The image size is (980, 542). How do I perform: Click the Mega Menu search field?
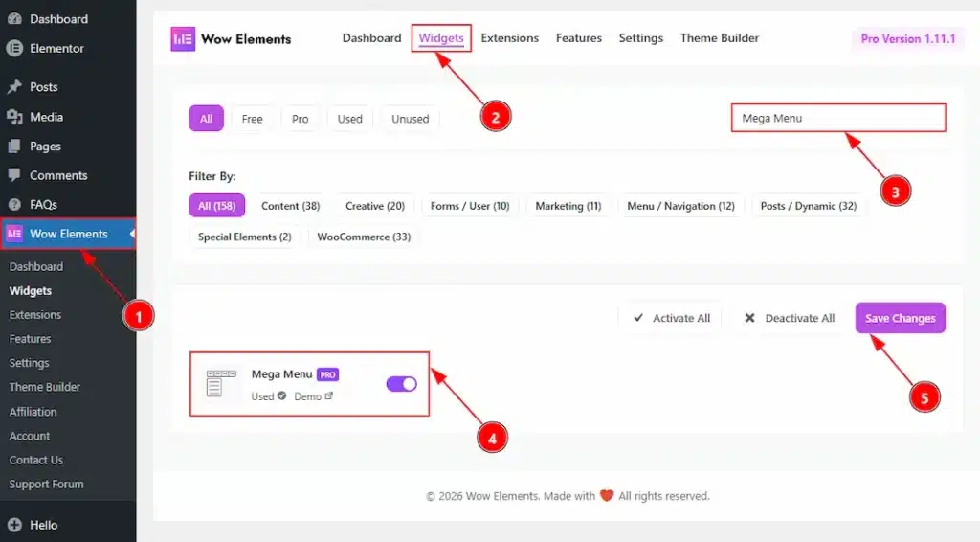pyautogui.click(x=838, y=118)
